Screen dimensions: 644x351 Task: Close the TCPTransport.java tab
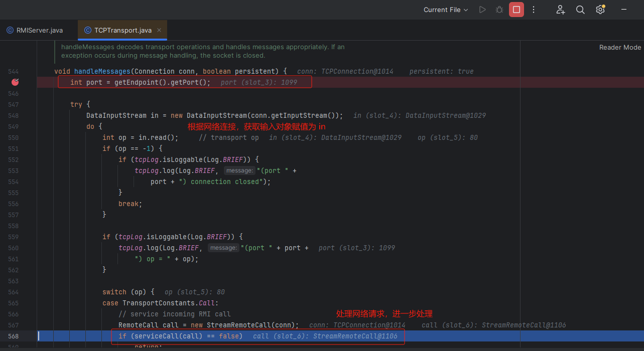(159, 30)
